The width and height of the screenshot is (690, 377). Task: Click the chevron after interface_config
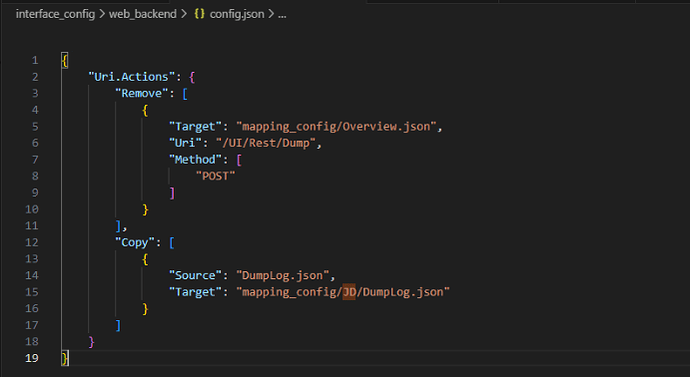point(102,15)
